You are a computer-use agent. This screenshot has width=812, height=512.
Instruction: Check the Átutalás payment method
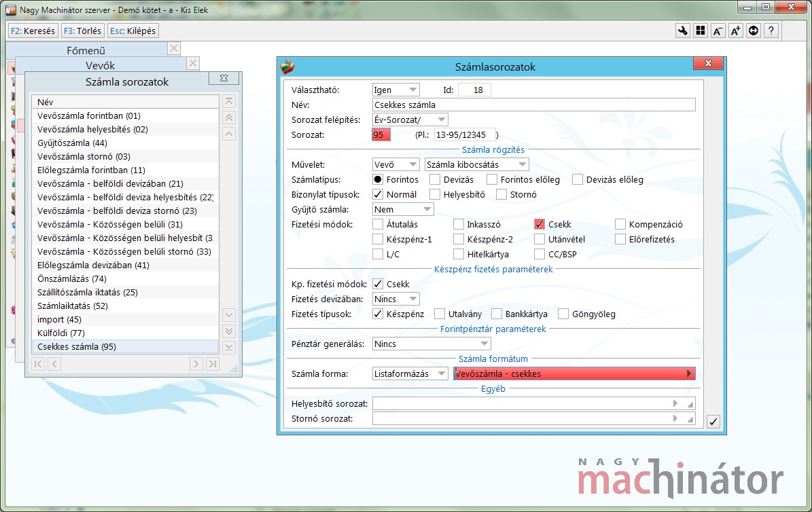(378, 224)
